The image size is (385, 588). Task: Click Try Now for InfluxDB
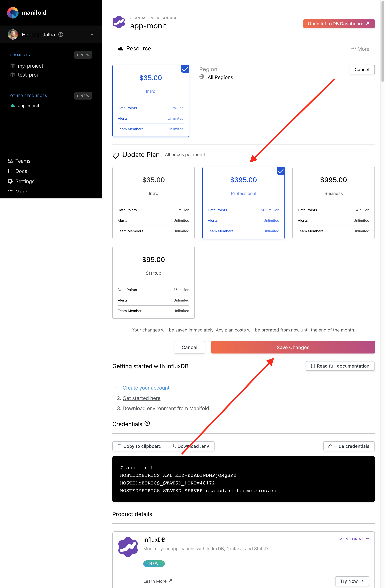coord(352,581)
